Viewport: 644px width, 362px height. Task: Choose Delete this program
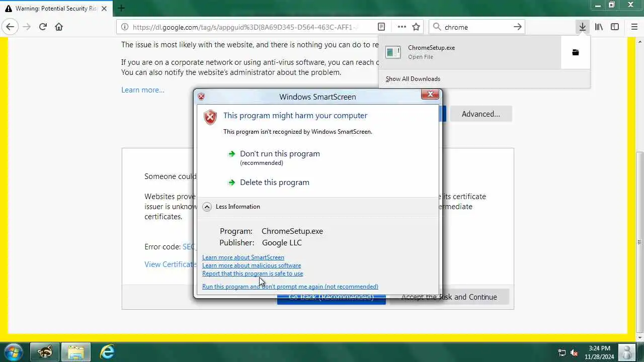275,183
